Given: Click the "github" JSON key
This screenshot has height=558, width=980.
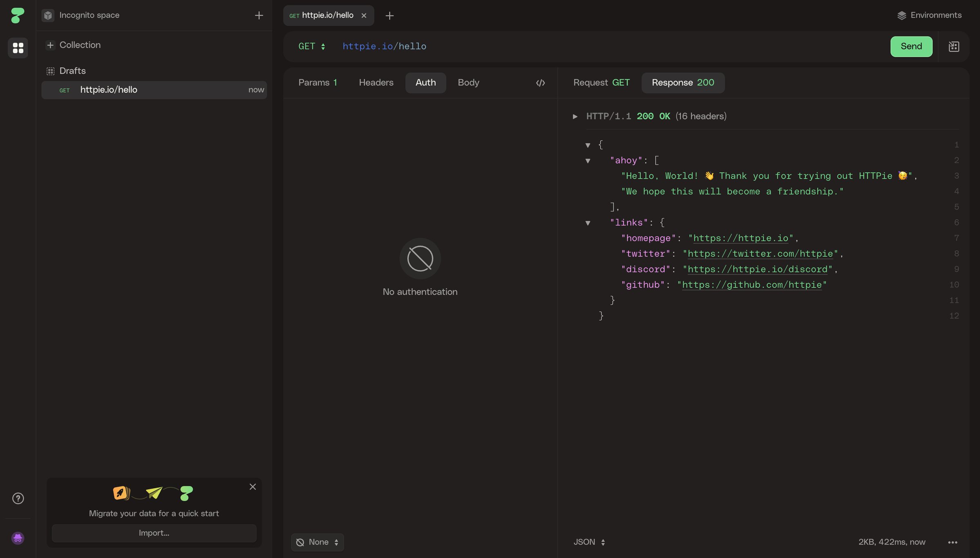Looking at the screenshot, I should pyautogui.click(x=643, y=285).
